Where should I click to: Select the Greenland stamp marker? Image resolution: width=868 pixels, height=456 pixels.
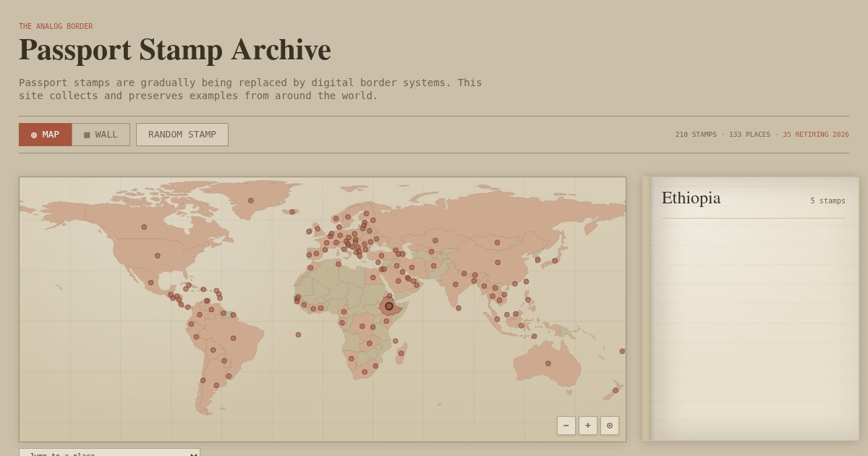251,200
